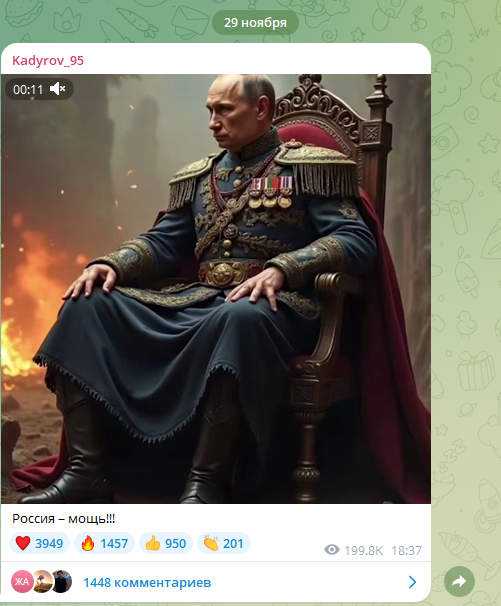Open the Kadyrov_95 channel name
The height and width of the screenshot is (606, 501).
click(48, 60)
